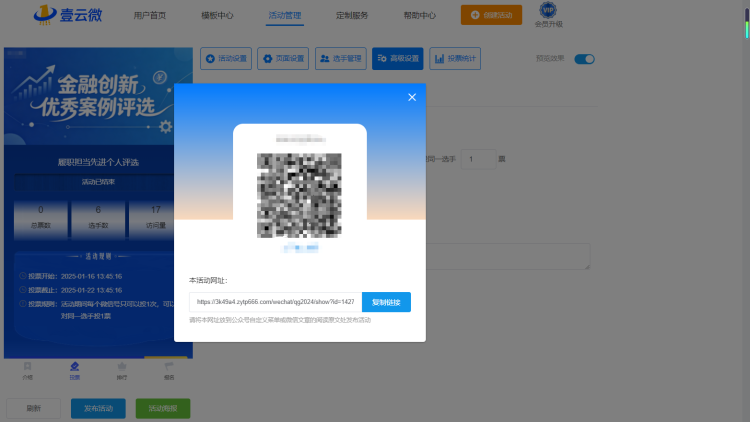Click the 本活动网址 label
Viewport: 750px width, 422px height.
208,280
